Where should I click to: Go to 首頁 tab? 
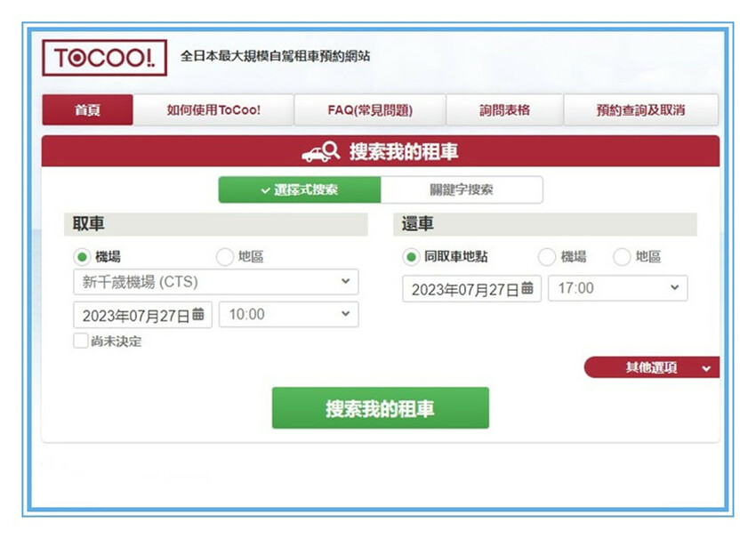point(87,110)
